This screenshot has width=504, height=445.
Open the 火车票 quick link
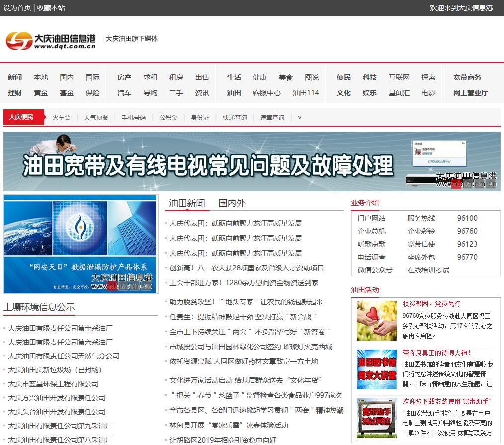62,118
